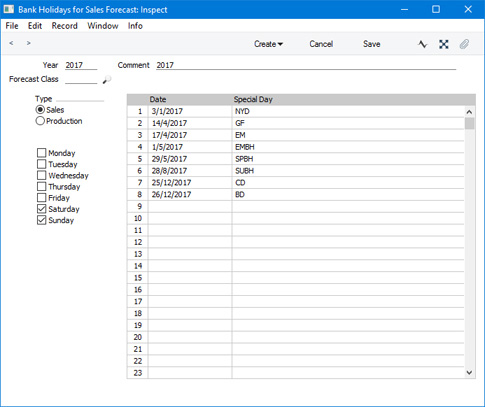Click the Save button
Viewport: 485px width, 407px height.
click(372, 44)
